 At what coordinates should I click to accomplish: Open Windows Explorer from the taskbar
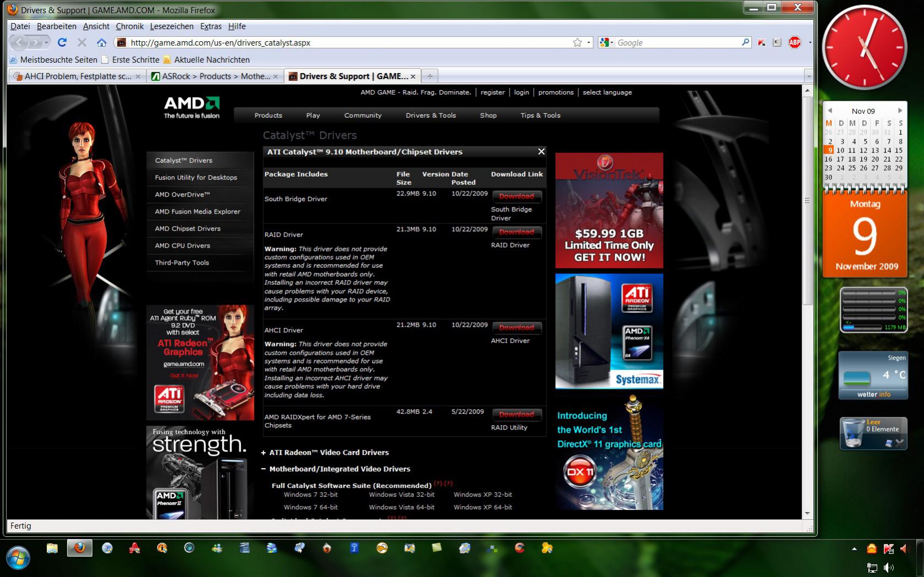click(x=52, y=548)
